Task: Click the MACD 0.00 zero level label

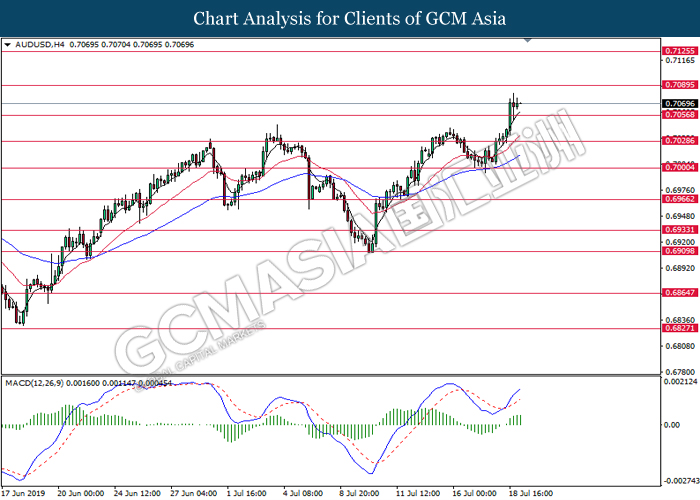Action: coord(672,425)
